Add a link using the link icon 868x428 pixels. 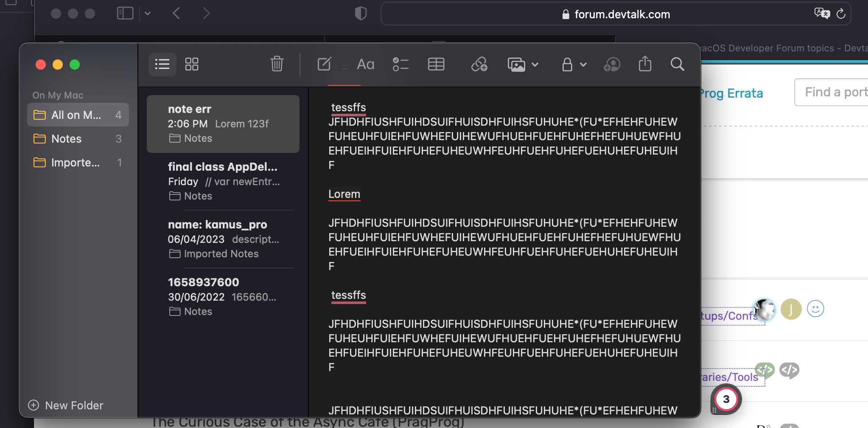479,64
